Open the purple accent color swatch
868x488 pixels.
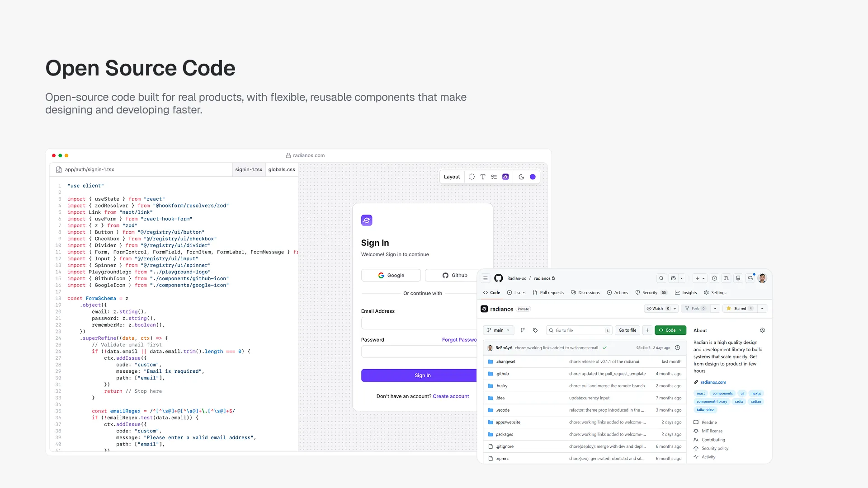click(533, 177)
